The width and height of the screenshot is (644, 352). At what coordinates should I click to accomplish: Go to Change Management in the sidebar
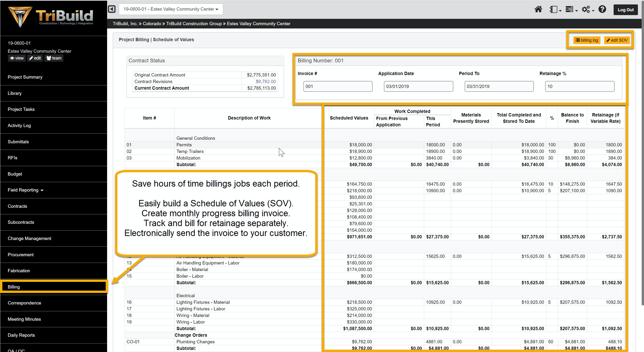(x=29, y=238)
